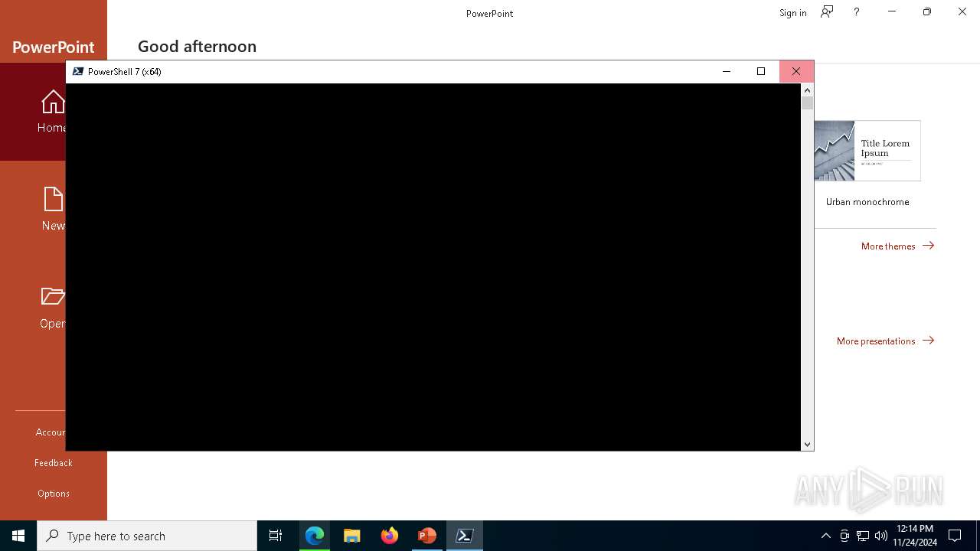Screen dimensions: 980x551
Task: Minimize the PowerShell 7 window
Action: click(727, 71)
